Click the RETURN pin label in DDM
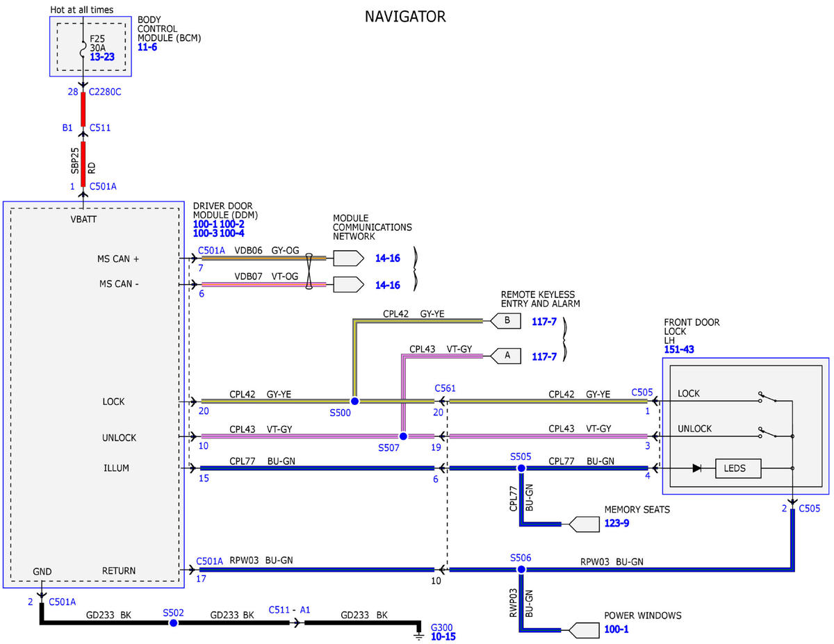834x644 pixels. (x=118, y=571)
